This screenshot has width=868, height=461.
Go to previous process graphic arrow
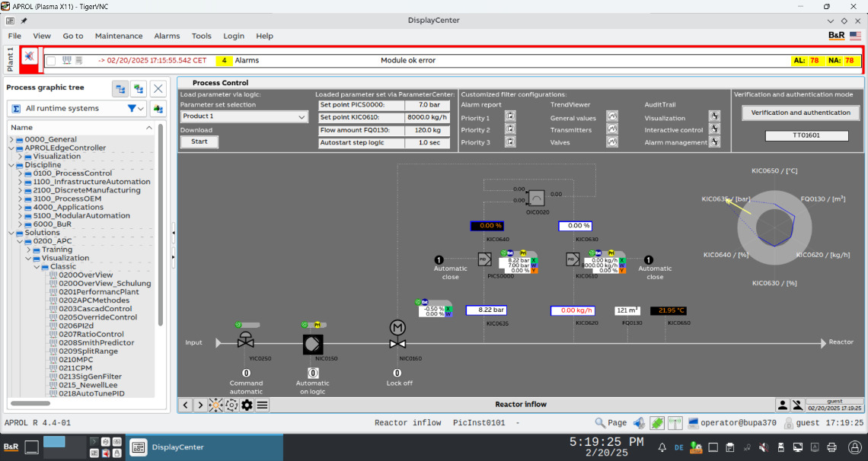coord(185,405)
